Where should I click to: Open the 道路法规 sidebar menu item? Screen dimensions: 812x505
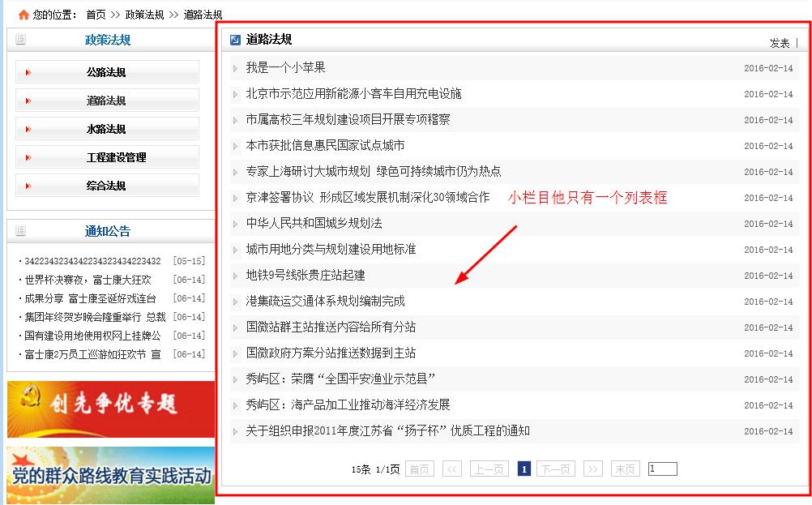106,101
